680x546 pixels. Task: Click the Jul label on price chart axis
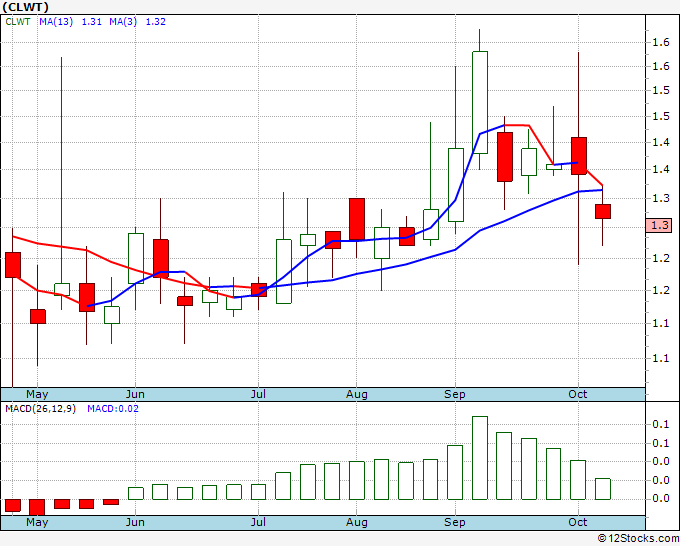point(259,395)
